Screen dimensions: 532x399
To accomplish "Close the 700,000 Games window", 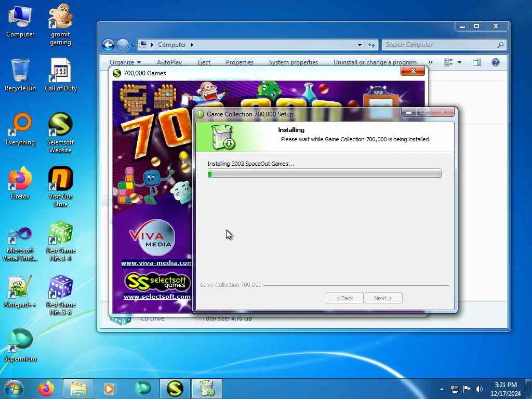I will 413,71.
